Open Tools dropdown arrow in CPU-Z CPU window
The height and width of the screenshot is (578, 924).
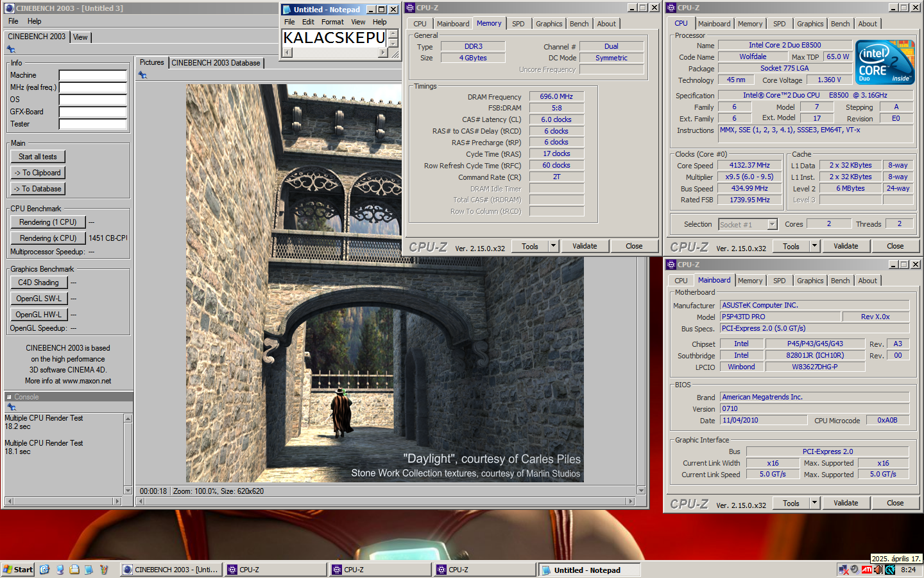click(x=814, y=246)
